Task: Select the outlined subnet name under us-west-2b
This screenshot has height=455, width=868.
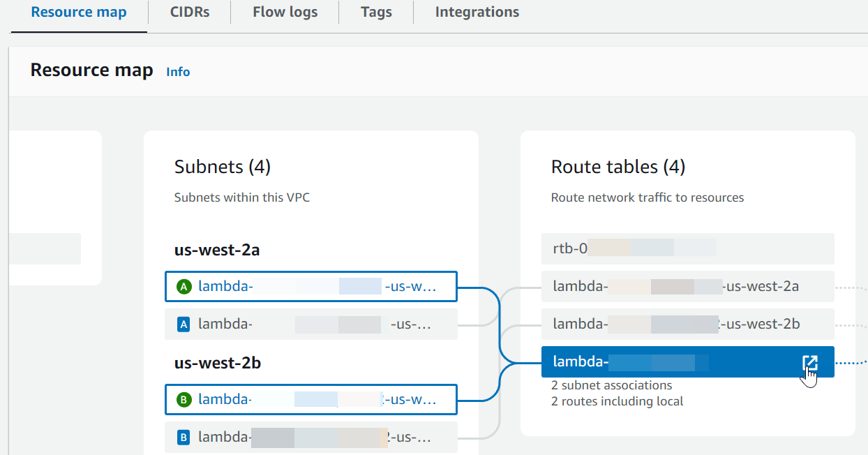Action: 317,400
